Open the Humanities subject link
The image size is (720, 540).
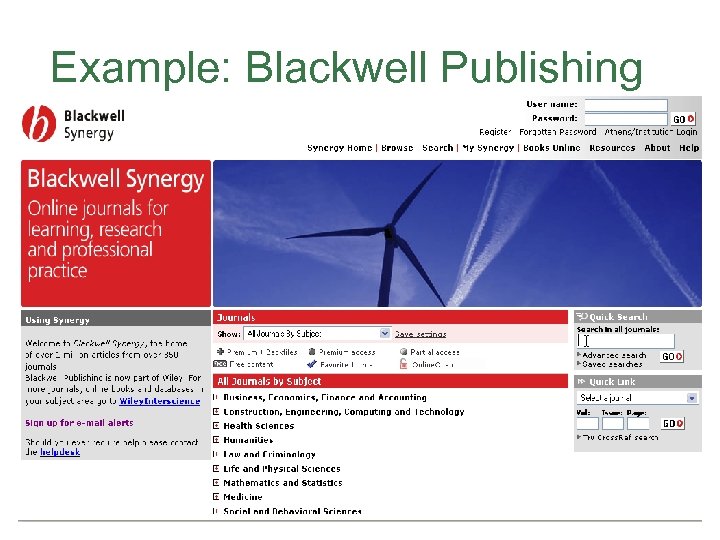click(248, 440)
